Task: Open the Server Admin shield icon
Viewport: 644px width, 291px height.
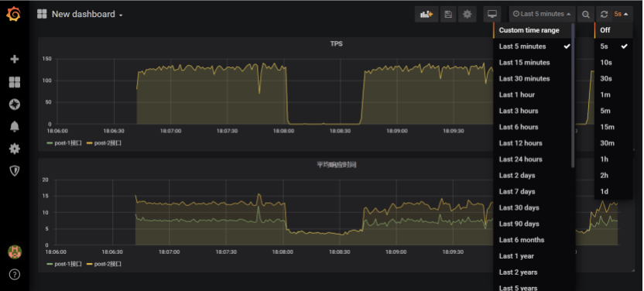Action: (x=15, y=171)
